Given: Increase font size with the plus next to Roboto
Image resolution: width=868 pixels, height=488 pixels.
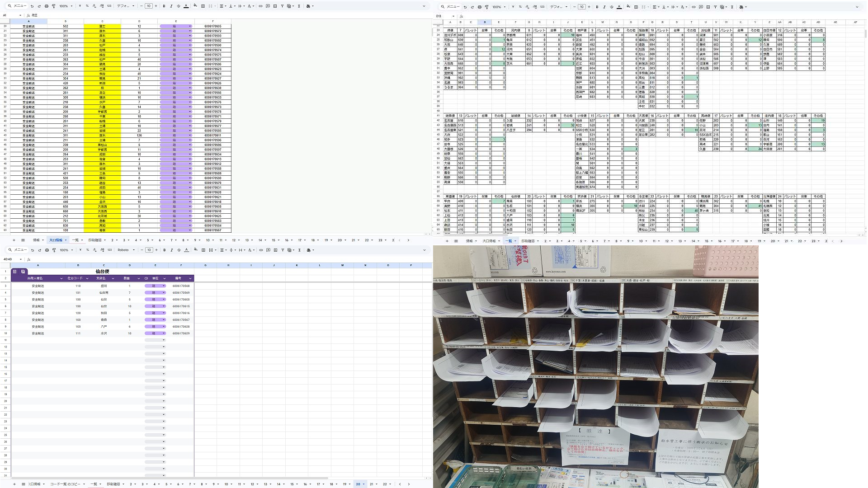Looking at the screenshot, I should coord(156,250).
